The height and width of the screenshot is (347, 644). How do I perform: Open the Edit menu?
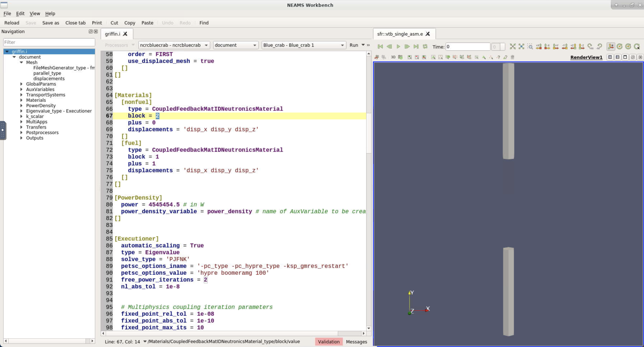pyautogui.click(x=20, y=13)
